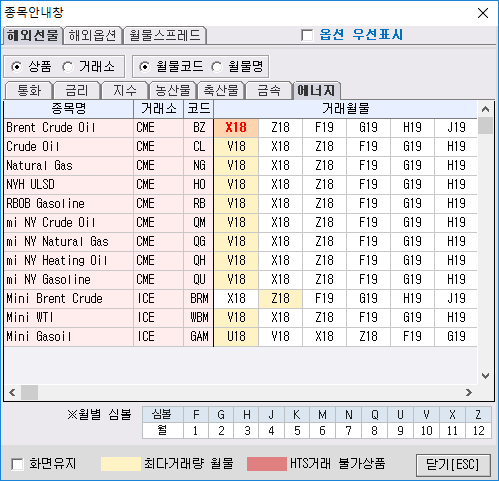Open the 월물스프레드 tab

click(165, 35)
